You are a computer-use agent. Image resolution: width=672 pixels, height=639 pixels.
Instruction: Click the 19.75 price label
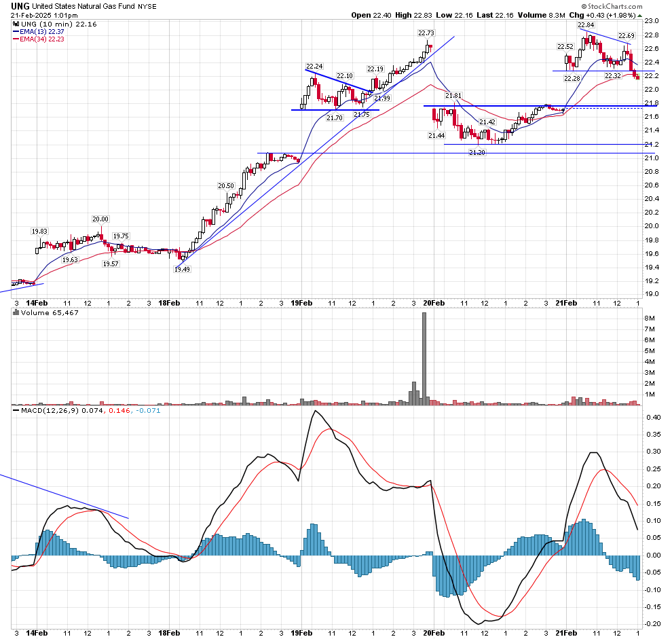(x=121, y=236)
